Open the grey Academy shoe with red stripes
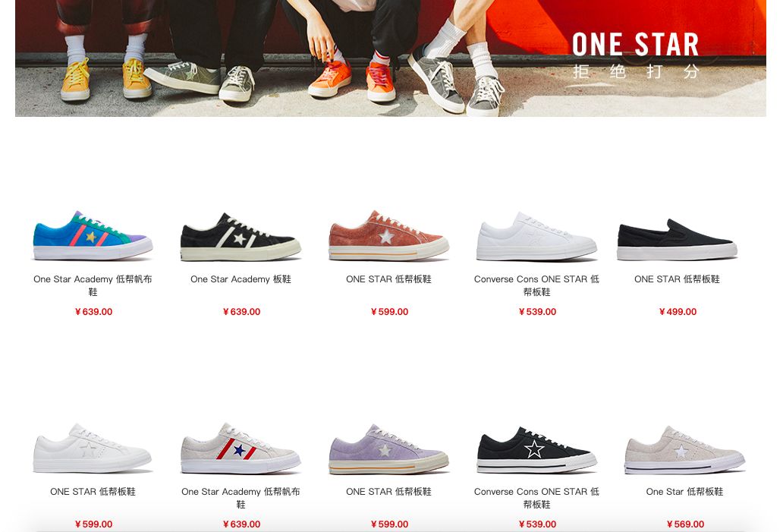Viewport: 783px width, 532px height. coord(241,449)
